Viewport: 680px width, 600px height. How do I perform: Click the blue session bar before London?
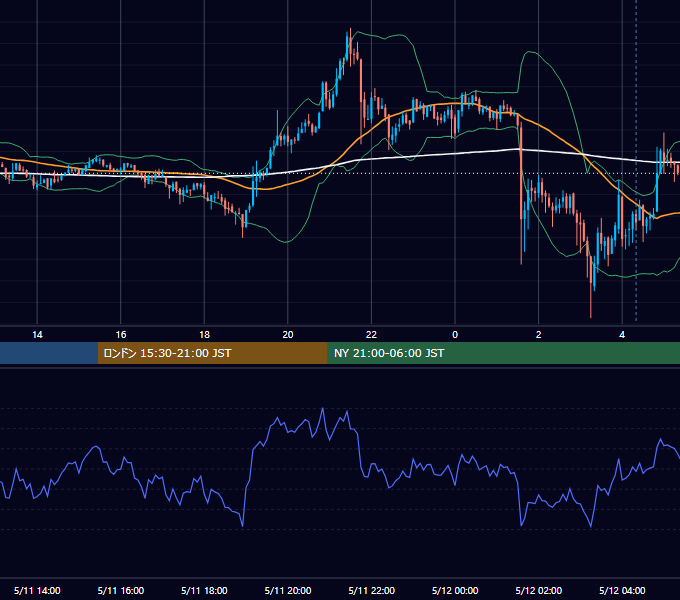[49, 353]
